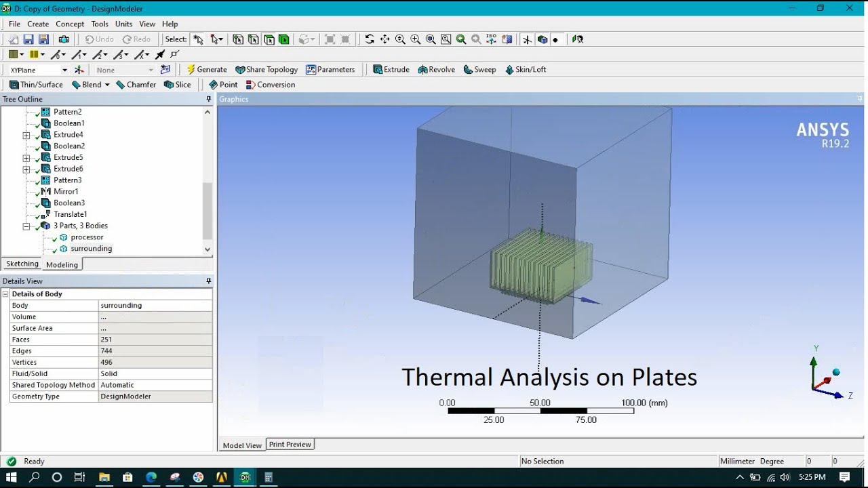868x488 pixels.
Task: Click the Body name field 'surrounding'
Action: click(155, 306)
